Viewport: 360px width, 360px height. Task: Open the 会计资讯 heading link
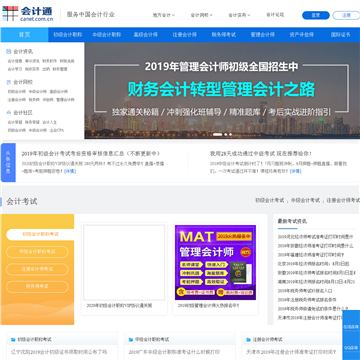point(23,52)
